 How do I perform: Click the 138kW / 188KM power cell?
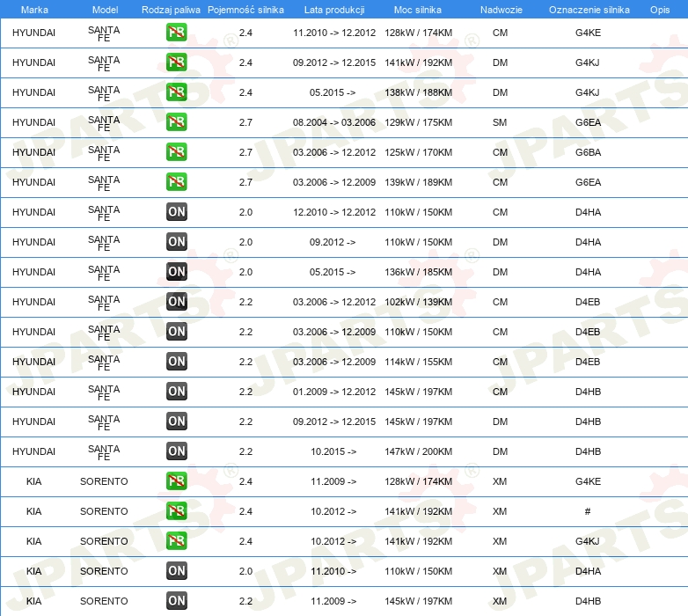[418, 92]
